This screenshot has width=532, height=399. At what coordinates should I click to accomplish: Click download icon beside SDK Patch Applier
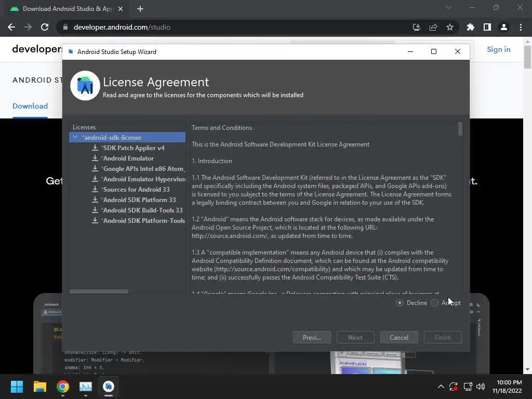(95, 148)
